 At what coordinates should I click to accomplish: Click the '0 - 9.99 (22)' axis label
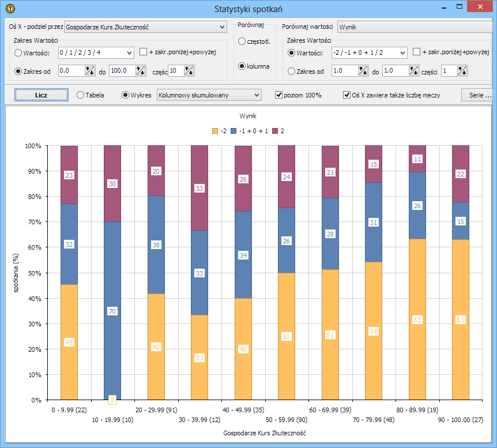point(69,410)
